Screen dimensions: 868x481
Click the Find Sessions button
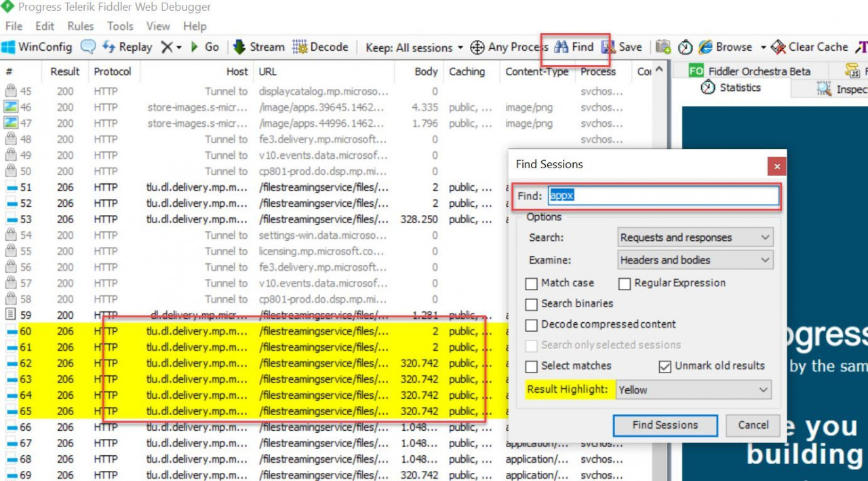coord(665,425)
